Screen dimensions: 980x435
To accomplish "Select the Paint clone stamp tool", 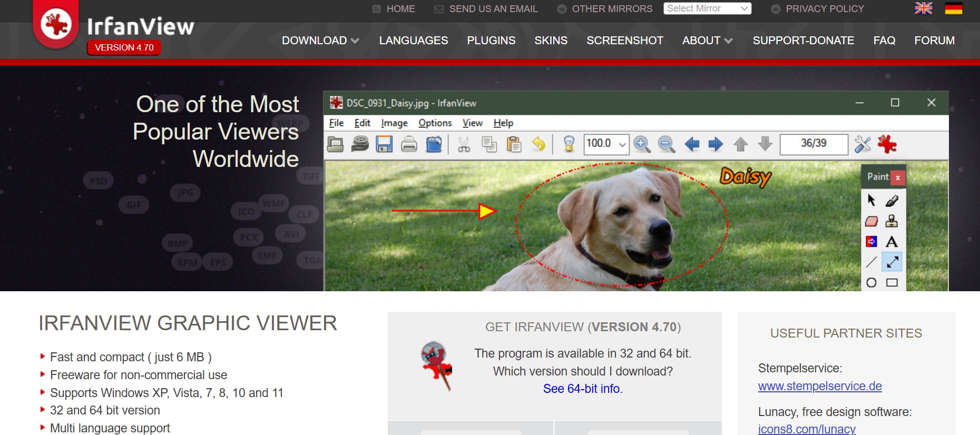I will (891, 221).
